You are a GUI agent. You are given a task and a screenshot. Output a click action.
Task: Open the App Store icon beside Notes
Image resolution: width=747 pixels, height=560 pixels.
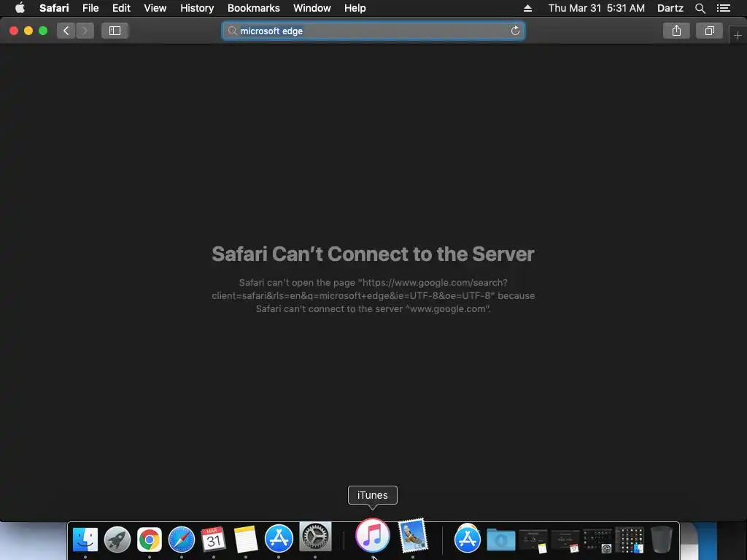click(279, 539)
